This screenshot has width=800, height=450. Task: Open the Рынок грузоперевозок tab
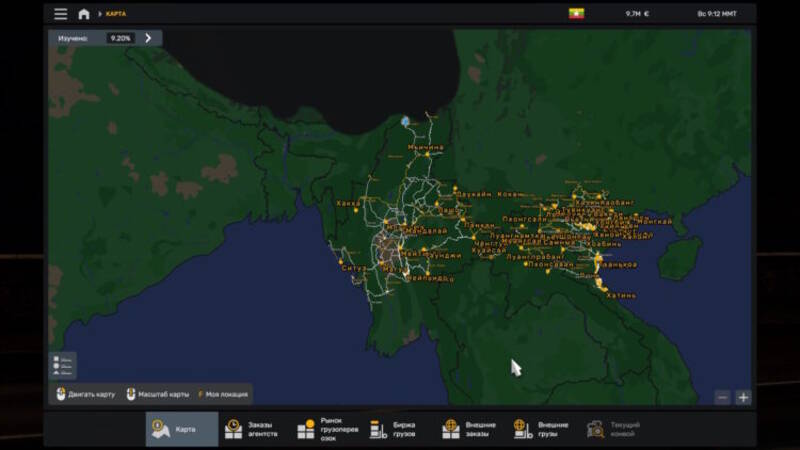[x=328, y=429]
